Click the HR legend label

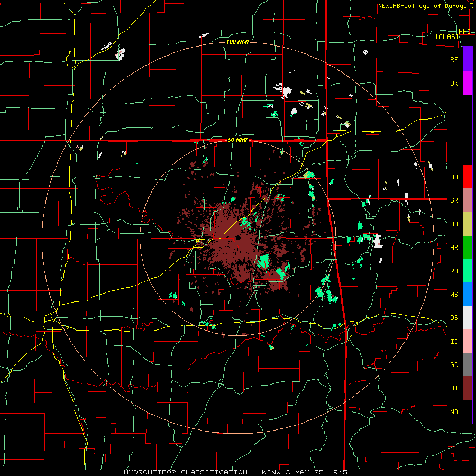pos(454,248)
